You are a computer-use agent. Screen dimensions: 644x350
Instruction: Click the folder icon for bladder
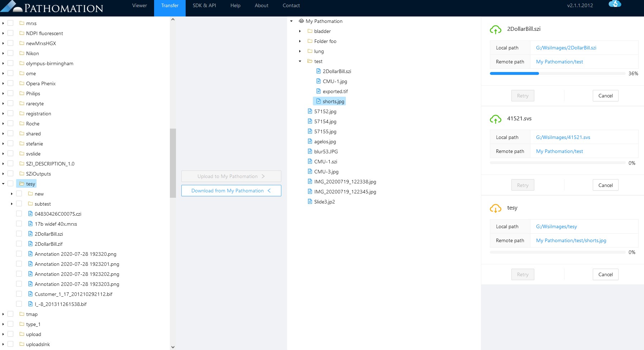[x=310, y=31]
